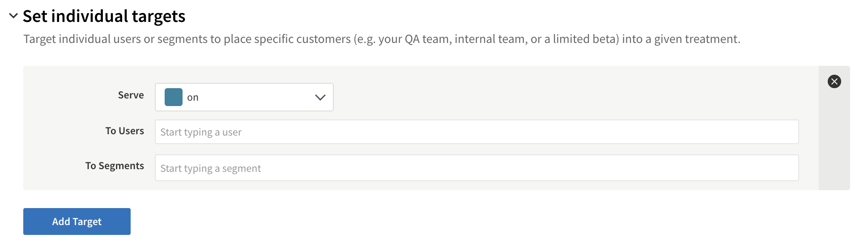The width and height of the screenshot is (868, 247).
Task: Click the Serve dropdown chevron arrow
Action: point(320,98)
